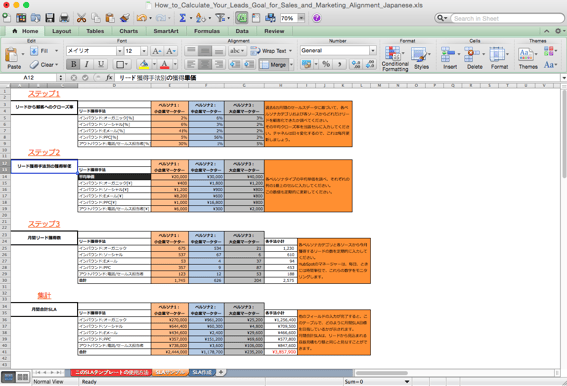
Task: Open the Fill dropdown
Action: click(56, 51)
